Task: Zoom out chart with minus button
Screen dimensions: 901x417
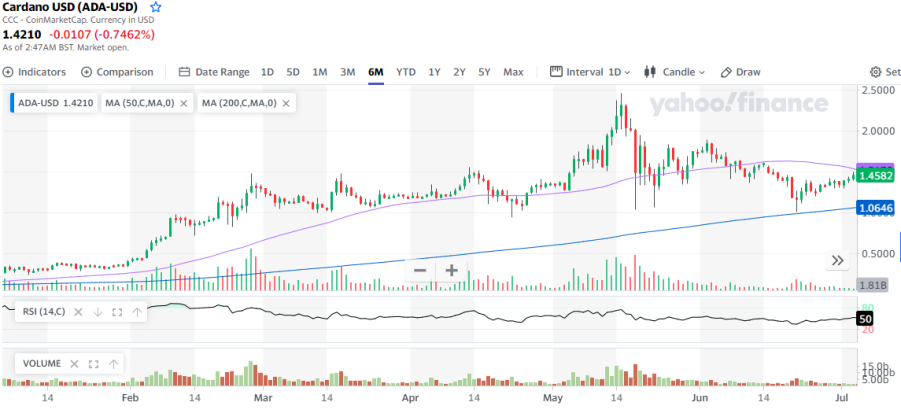Action: [x=420, y=271]
